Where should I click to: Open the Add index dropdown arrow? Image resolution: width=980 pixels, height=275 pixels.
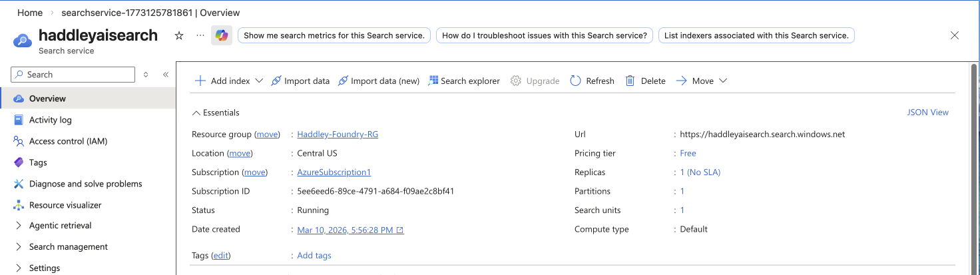(x=259, y=81)
